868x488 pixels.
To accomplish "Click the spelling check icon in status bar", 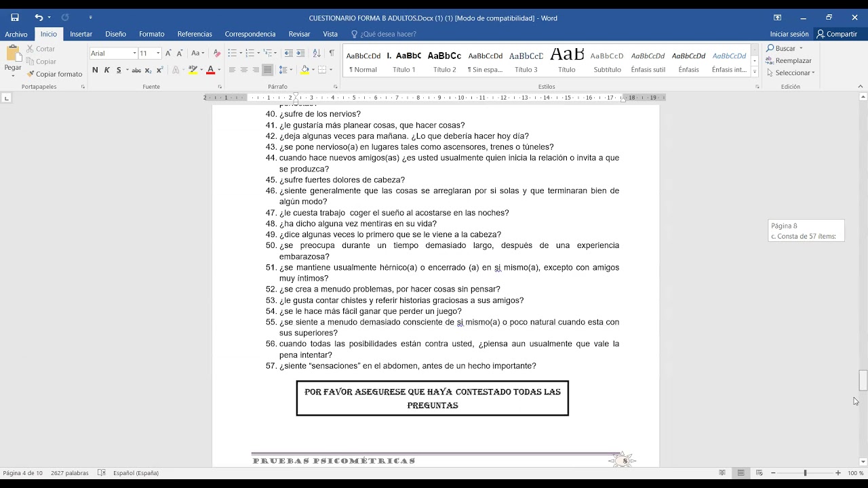I will 101,472.
